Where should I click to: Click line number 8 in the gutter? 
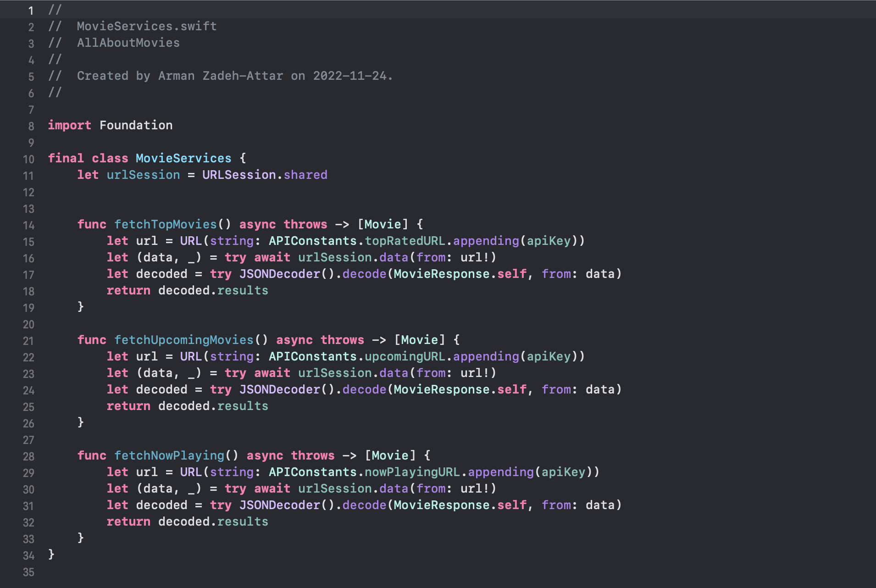pos(31,126)
